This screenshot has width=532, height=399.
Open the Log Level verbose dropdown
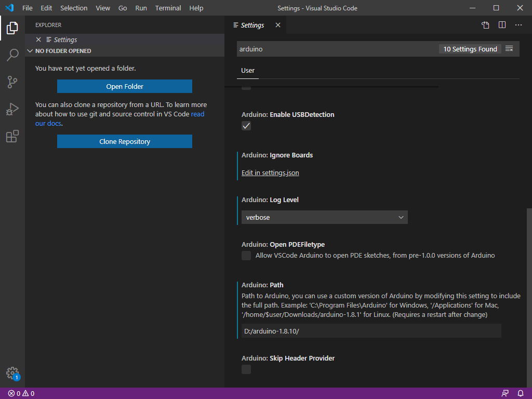pos(325,217)
